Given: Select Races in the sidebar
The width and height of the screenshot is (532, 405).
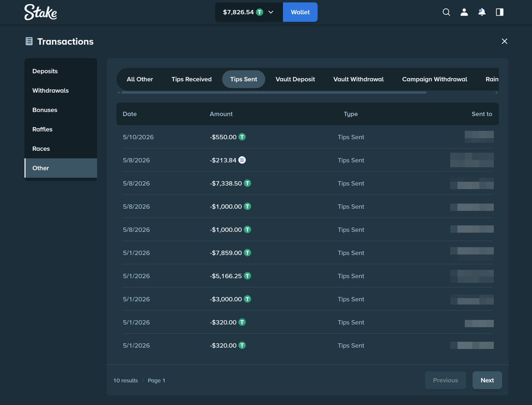Looking at the screenshot, I should coord(61,148).
